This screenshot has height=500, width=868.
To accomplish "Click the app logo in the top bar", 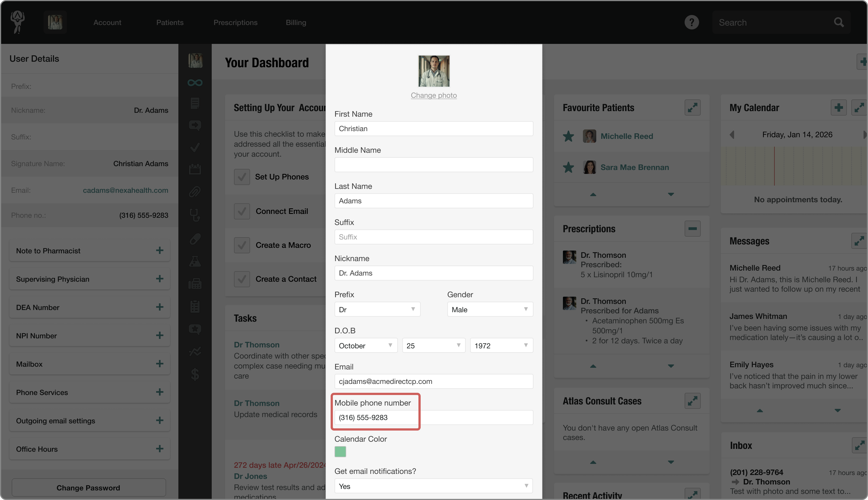I will pos(17,22).
